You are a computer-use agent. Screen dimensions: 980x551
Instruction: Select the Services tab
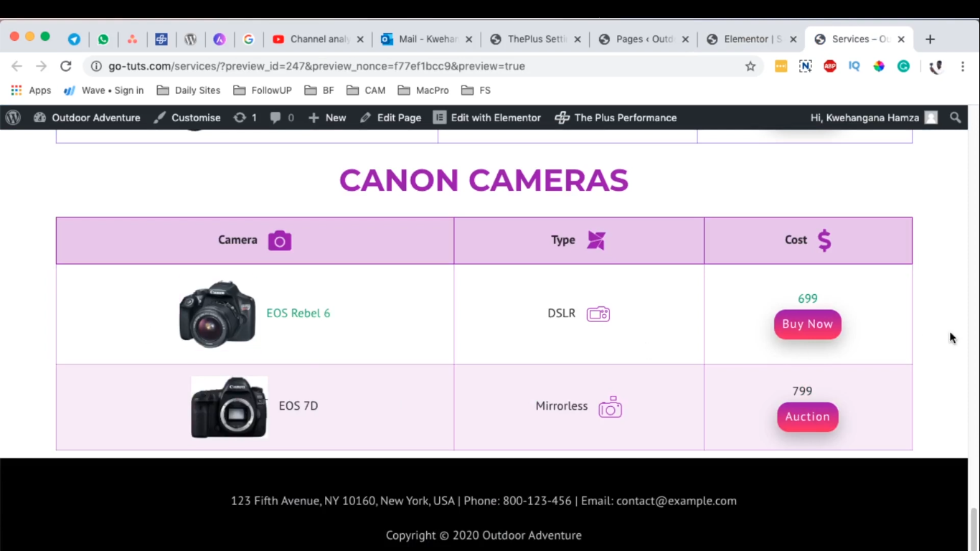[x=859, y=39]
